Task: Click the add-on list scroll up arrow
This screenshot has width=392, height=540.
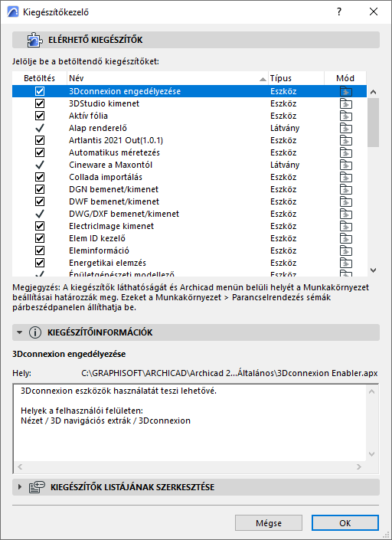Action: coord(373,92)
